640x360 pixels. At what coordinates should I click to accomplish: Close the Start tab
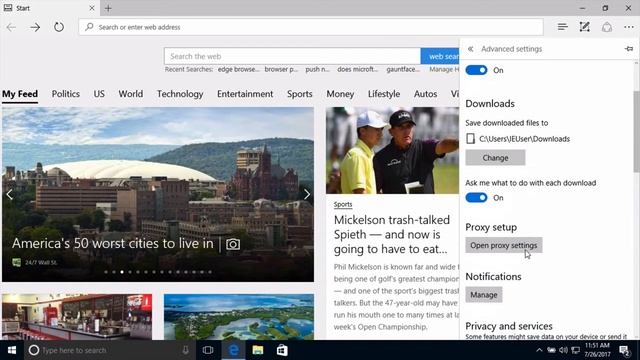(x=92, y=8)
